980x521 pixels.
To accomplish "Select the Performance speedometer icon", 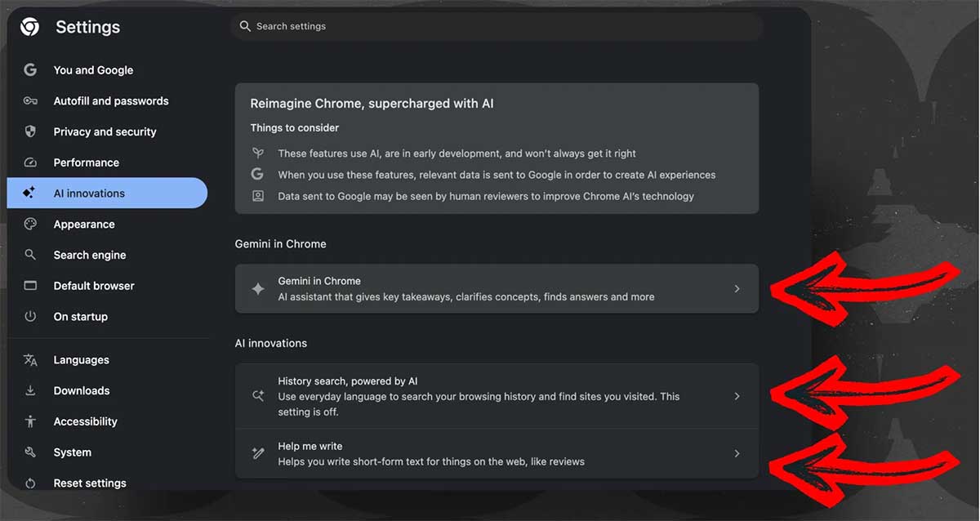I will click(29, 162).
